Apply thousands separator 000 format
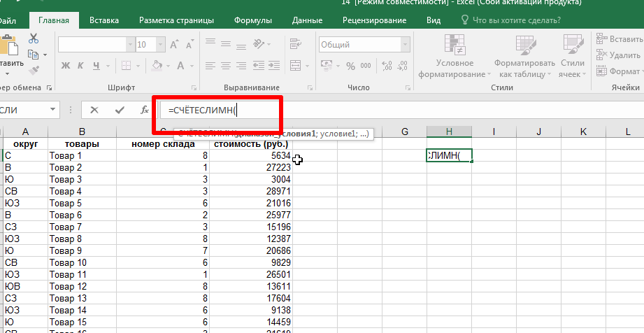 pyautogui.click(x=366, y=65)
